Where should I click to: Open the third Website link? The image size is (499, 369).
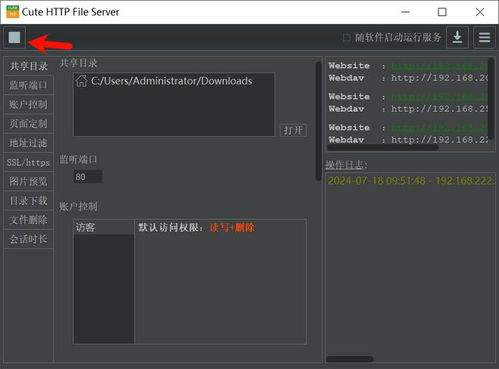(439, 128)
